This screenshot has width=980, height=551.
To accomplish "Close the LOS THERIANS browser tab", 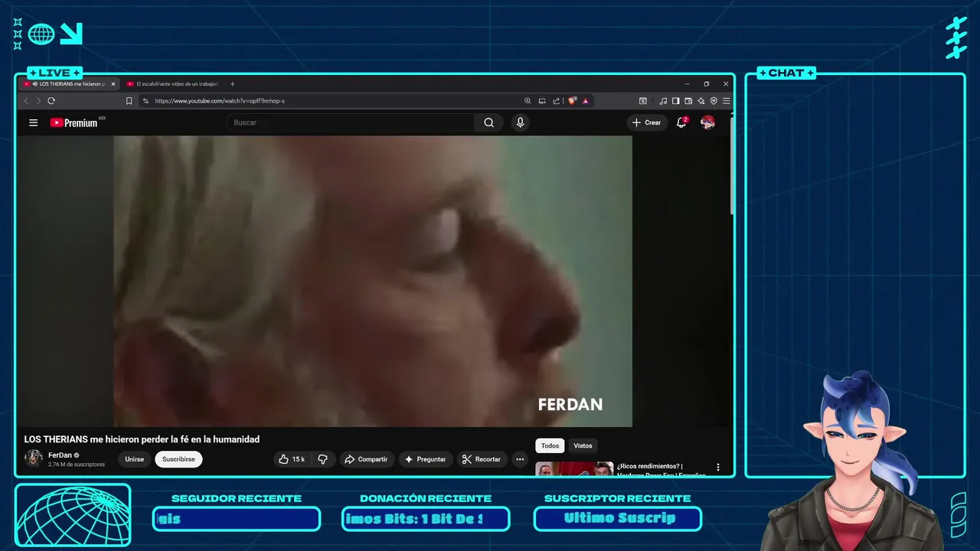I will click(113, 84).
